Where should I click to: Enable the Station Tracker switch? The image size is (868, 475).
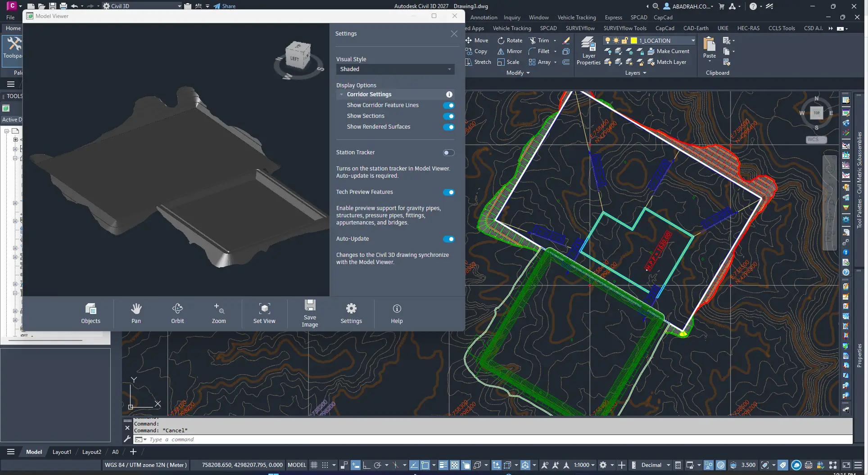(449, 152)
